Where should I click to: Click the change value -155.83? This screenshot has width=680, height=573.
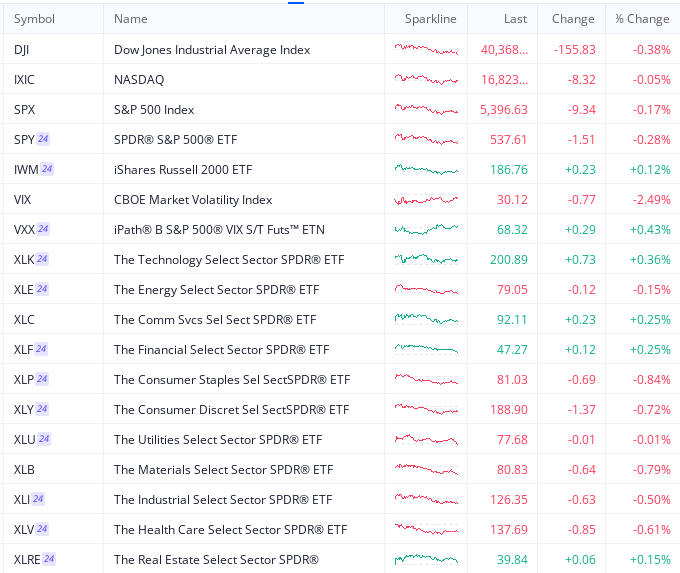tap(575, 50)
